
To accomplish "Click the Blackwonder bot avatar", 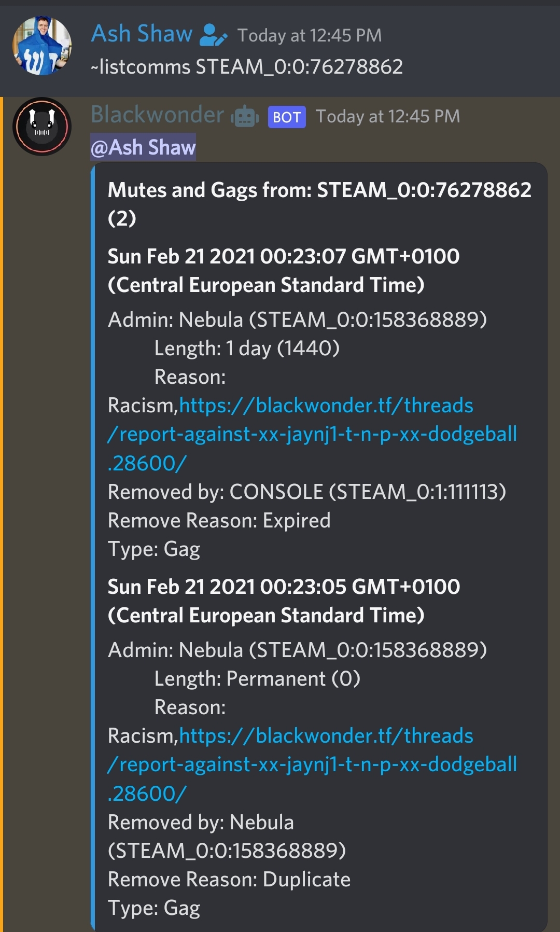I will click(x=42, y=127).
